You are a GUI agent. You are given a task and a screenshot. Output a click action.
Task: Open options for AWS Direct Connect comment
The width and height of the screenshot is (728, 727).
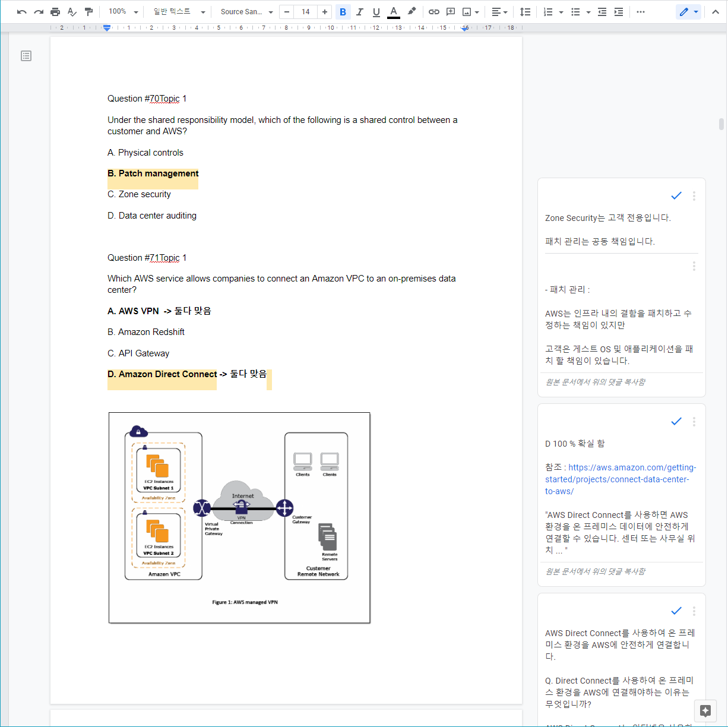click(694, 611)
